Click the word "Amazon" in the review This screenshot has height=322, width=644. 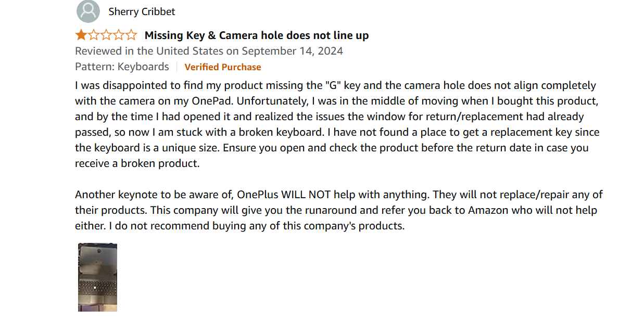tap(489, 210)
